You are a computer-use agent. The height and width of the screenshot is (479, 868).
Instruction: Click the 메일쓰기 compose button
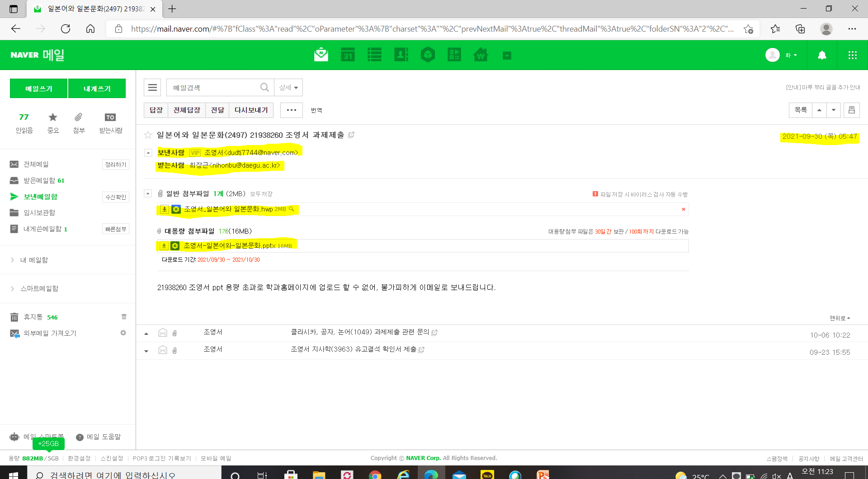(39, 89)
